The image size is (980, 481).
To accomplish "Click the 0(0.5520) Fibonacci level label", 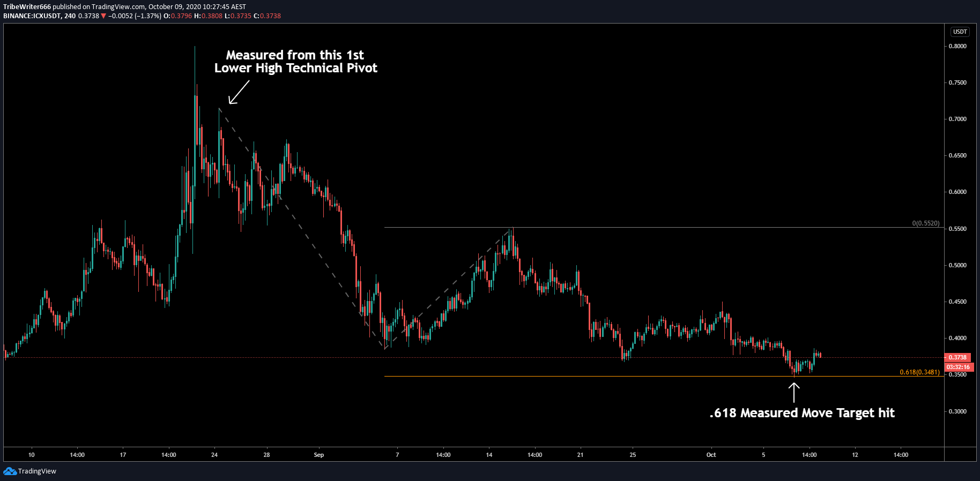I will (x=926, y=223).
